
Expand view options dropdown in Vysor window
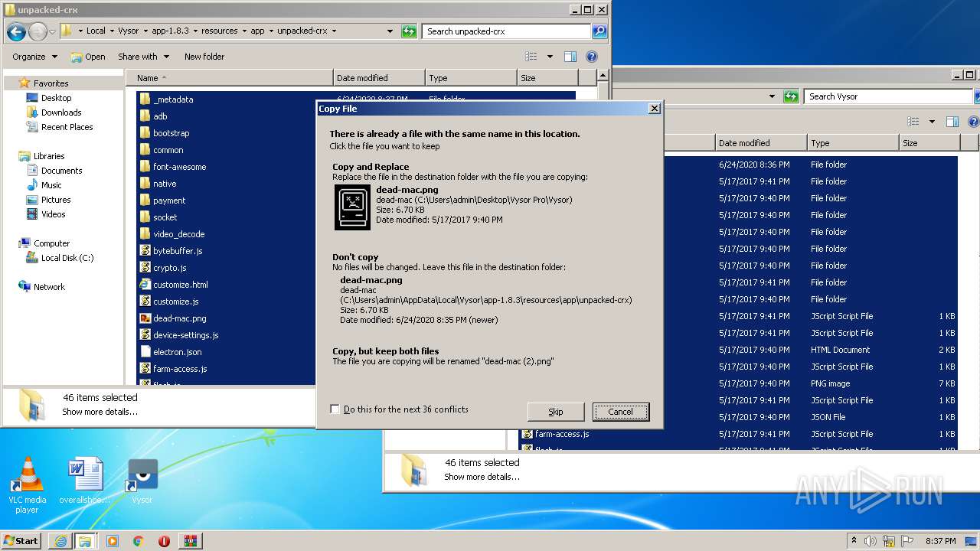[x=932, y=122]
